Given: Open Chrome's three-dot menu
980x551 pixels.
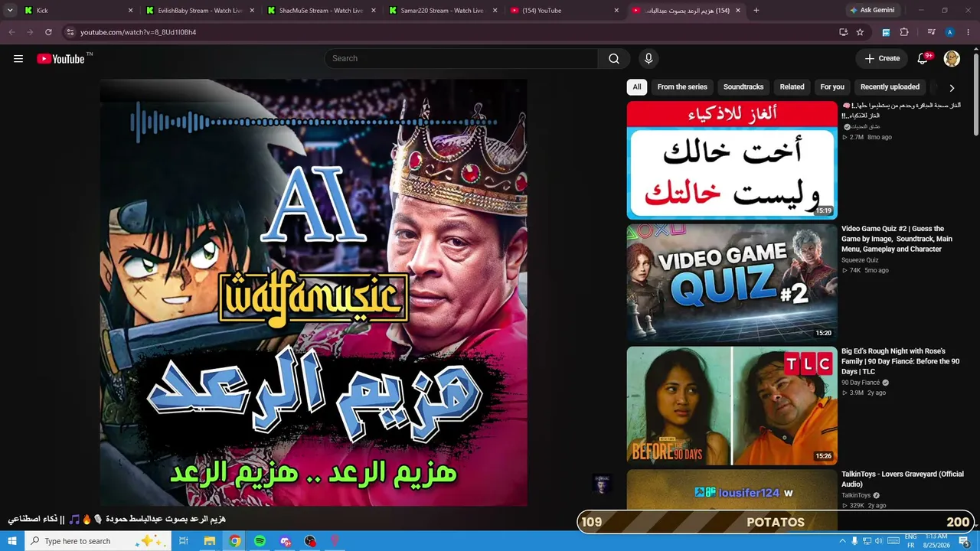Looking at the screenshot, I should point(969,32).
